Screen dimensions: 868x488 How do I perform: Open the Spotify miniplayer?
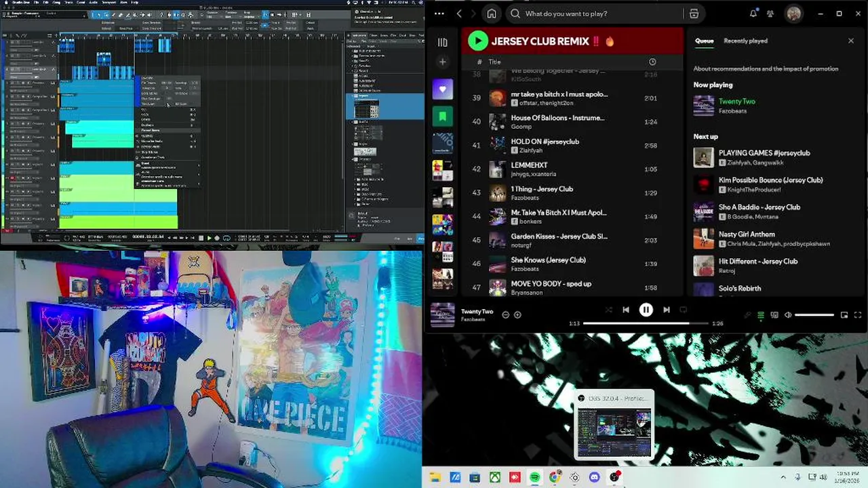[x=844, y=315]
